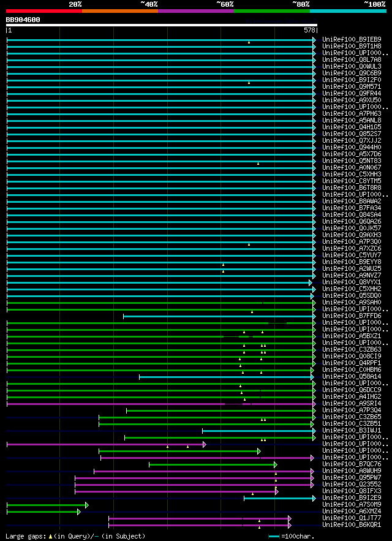Open hit UniRef100_B9T1H8
The image size is (392, 541).
pyautogui.click(x=352, y=46)
